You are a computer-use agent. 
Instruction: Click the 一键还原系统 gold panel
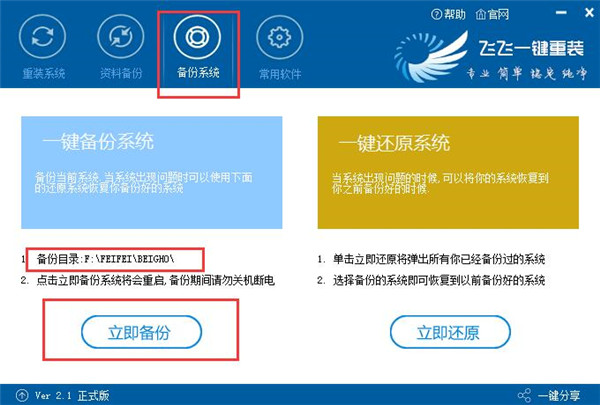coord(448,173)
